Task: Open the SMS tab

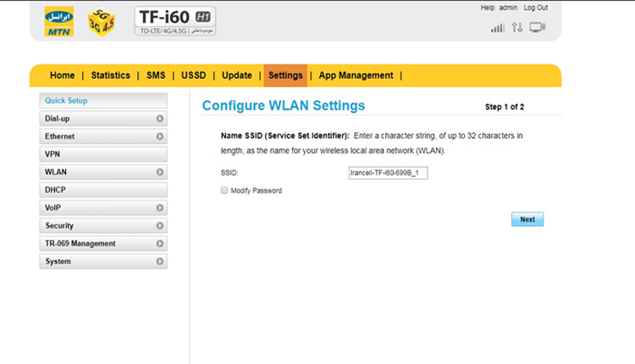Action: coord(156,75)
